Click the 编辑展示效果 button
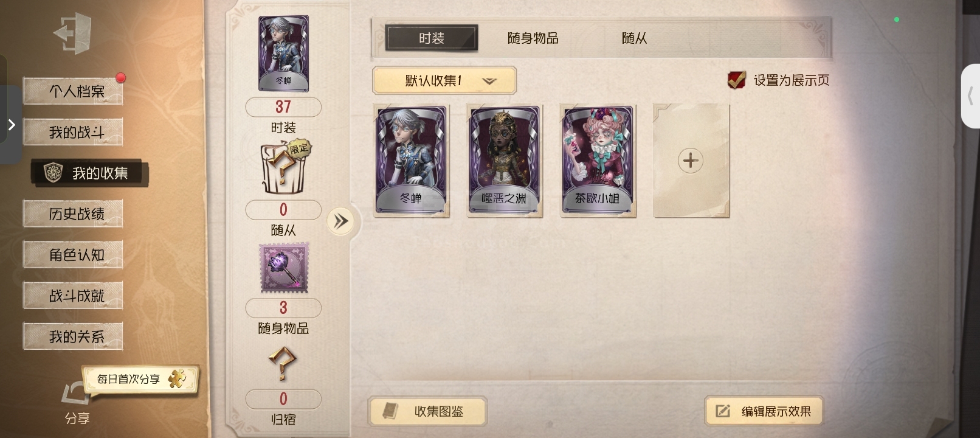 764,411
